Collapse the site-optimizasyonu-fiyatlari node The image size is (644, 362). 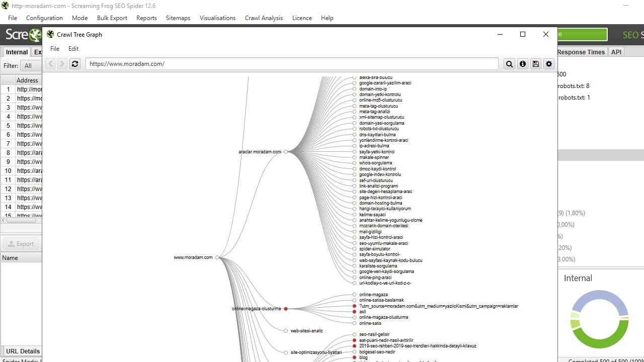click(x=286, y=352)
